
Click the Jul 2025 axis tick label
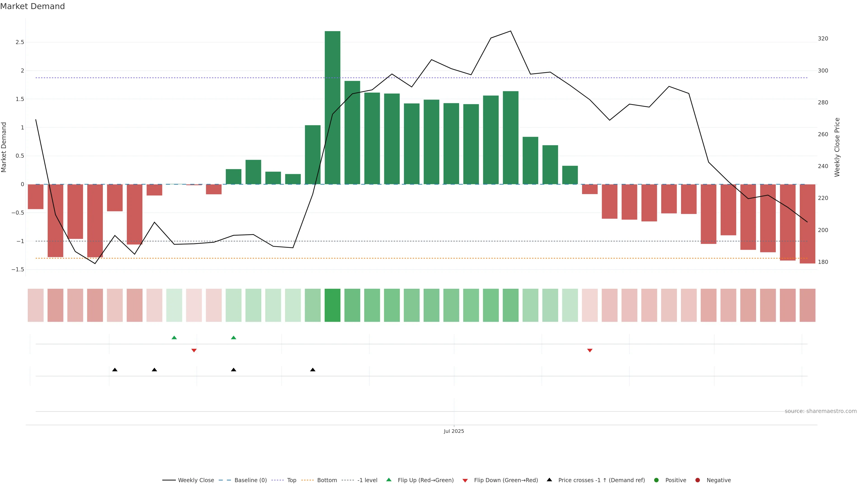coord(453,431)
